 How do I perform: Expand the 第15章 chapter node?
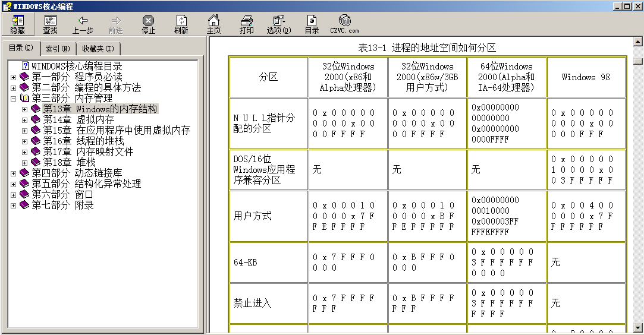coord(24,131)
